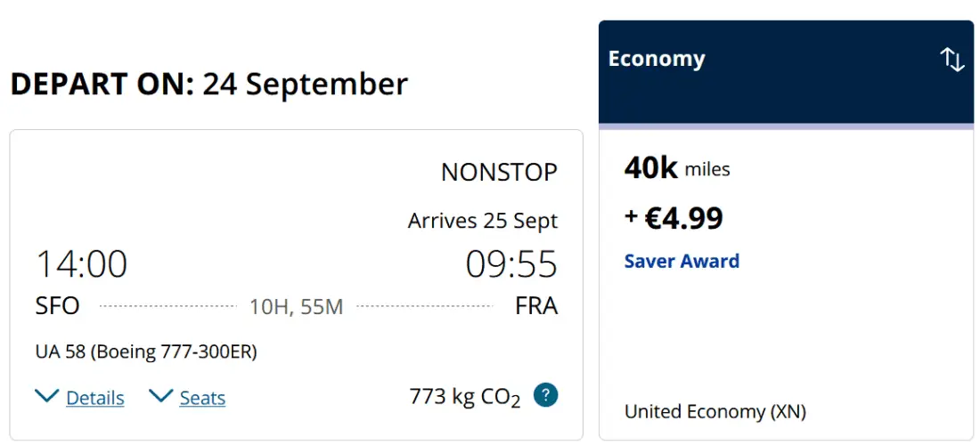Click the 14:00 departure time
This screenshot has height=445, width=980.
pyautogui.click(x=81, y=264)
